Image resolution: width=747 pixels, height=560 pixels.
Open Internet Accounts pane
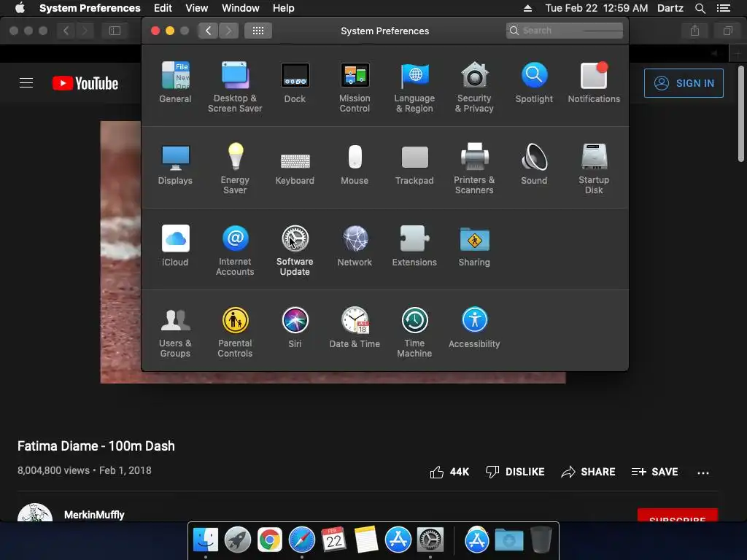(235, 251)
